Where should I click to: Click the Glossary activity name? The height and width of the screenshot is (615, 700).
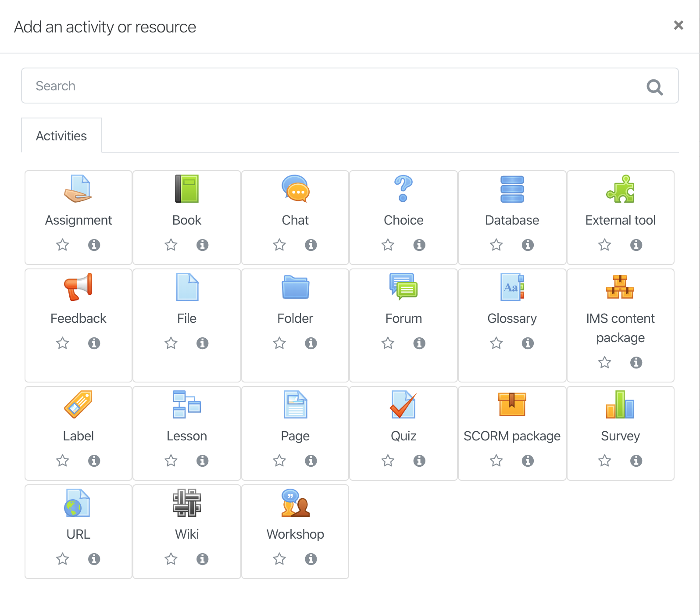pyautogui.click(x=512, y=318)
